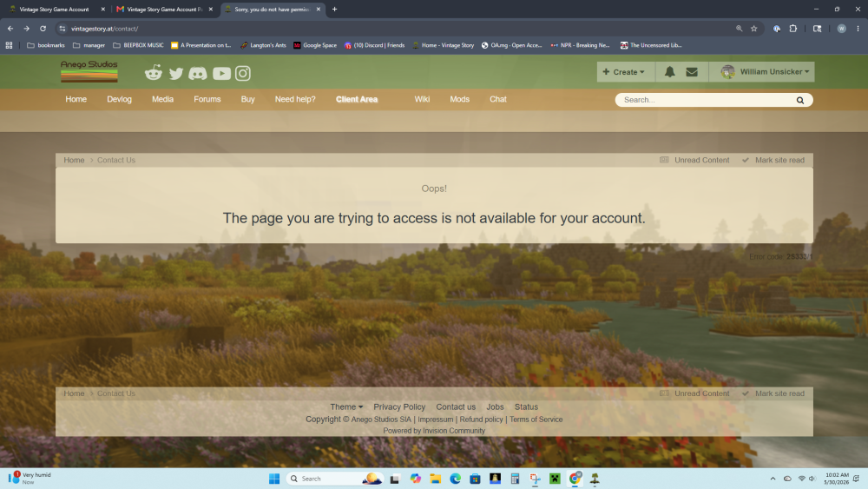The height and width of the screenshot is (489, 868).
Task: Click the search magnifier button
Action: pos(800,100)
